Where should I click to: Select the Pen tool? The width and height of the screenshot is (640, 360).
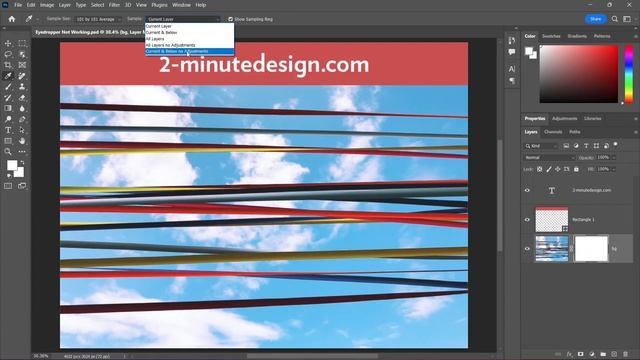point(22,119)
